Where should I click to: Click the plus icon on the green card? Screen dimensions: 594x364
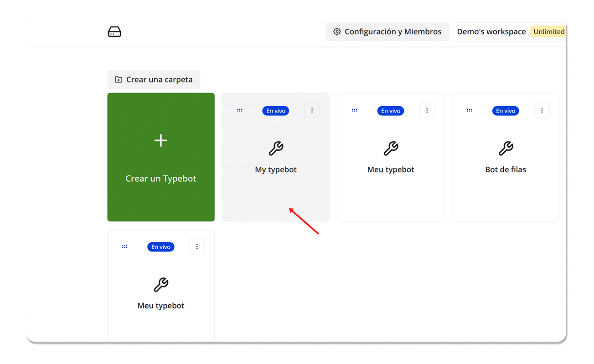click(x=161, y=141)
